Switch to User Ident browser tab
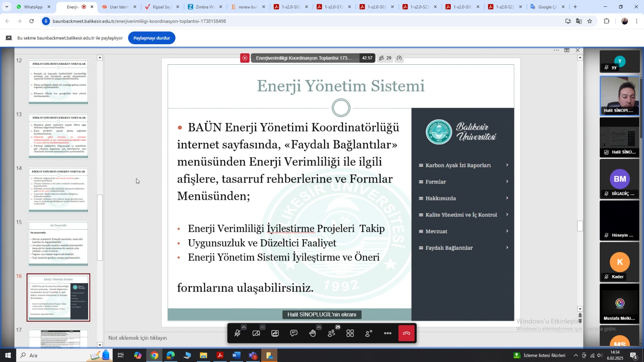Image resolution: width=644 pixels, height=362 pixels. pyautogui.click(x=119, y=7)
